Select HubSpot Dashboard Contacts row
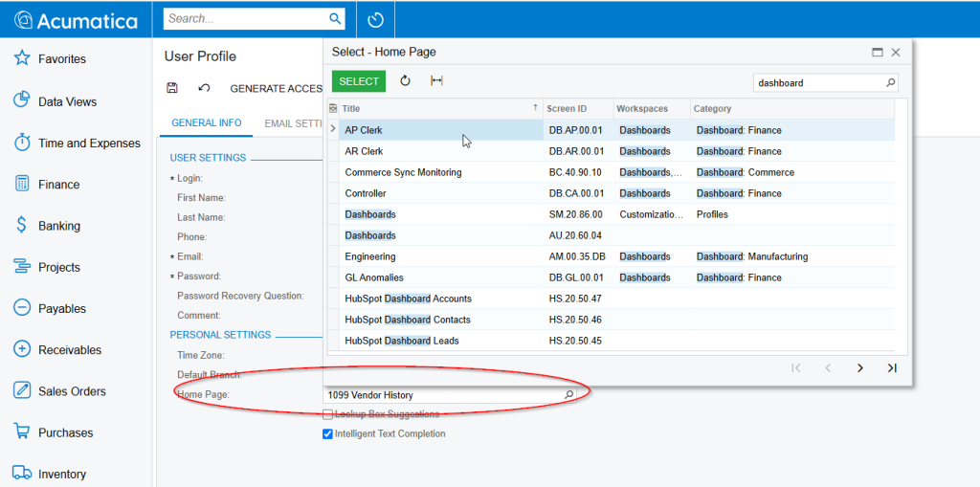This screenshot has width=980, height=487. point(612,320)
